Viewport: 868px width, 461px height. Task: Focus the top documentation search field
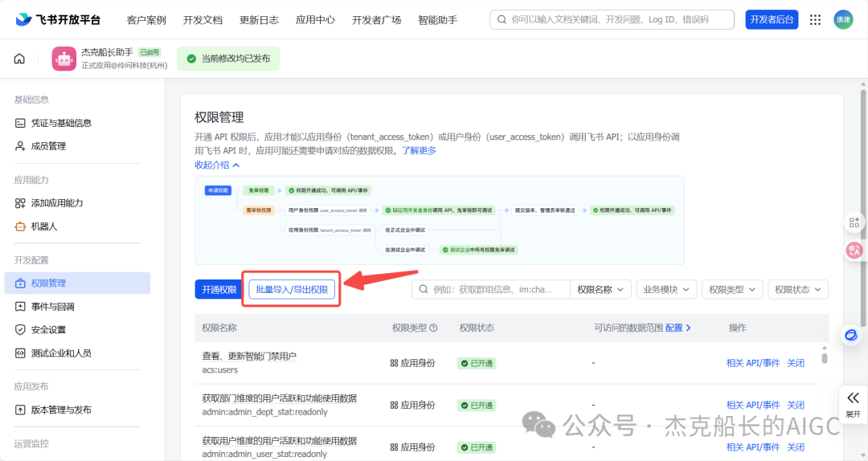tap(612, 20)
